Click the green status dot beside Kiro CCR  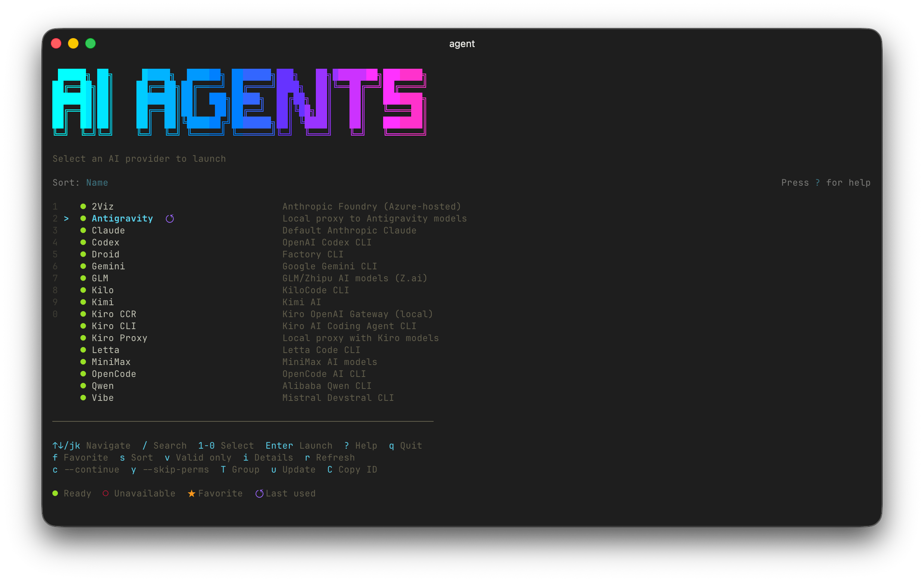[83, 314]
